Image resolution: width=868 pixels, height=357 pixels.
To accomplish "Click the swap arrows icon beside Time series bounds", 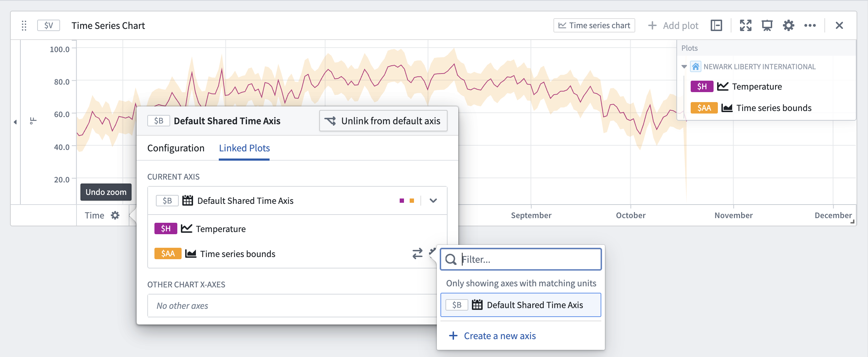I will (417, 253).
